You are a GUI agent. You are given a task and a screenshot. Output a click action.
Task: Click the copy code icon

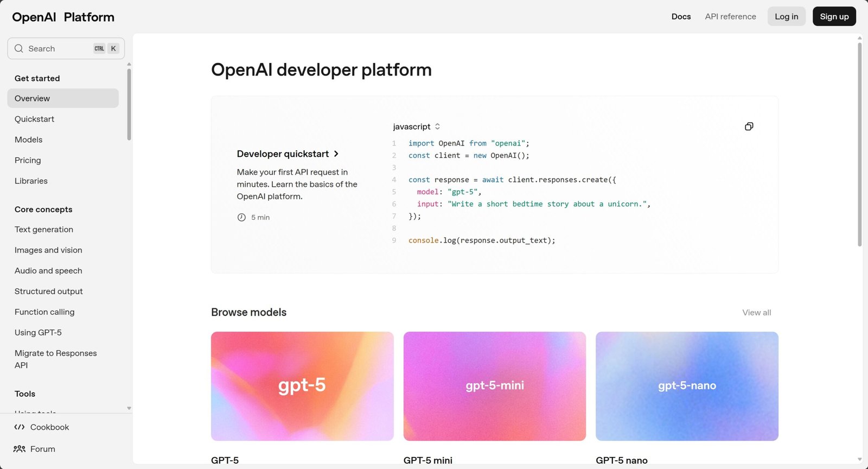(749, 126)
